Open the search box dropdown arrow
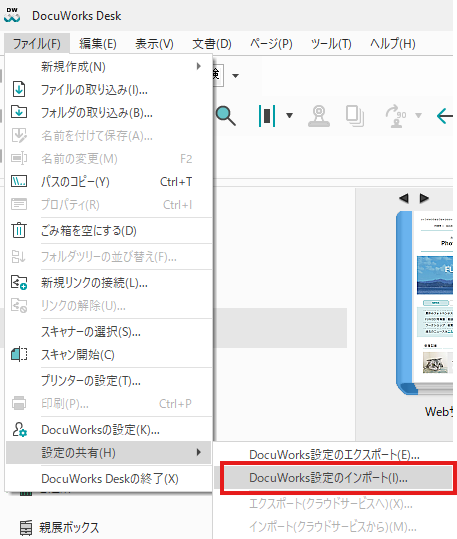The height and width of the screenshot is (539, 457). tap(235, 76)
